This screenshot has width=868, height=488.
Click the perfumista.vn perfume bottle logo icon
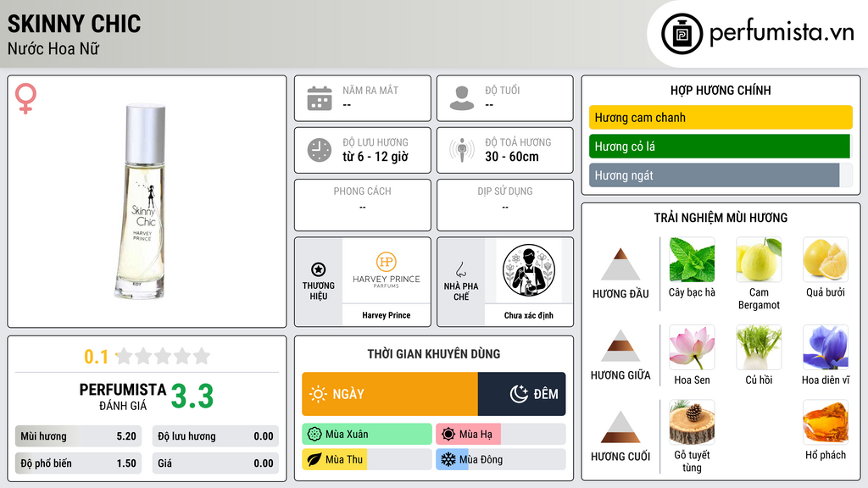coord(682,34)
